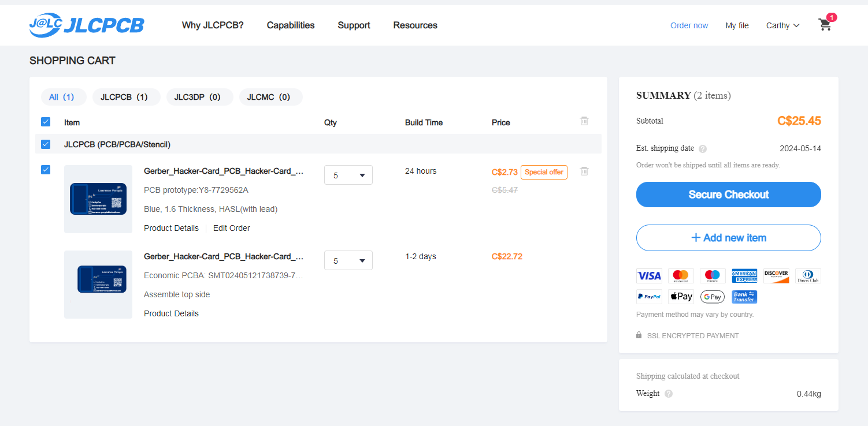Click the Special offer badge

click(x=544, y=172)
